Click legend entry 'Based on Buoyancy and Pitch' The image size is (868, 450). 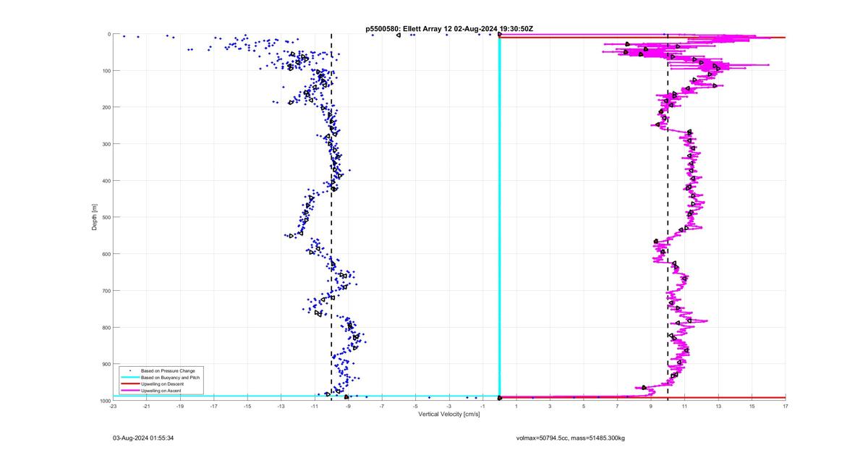(x=170, y=378)
